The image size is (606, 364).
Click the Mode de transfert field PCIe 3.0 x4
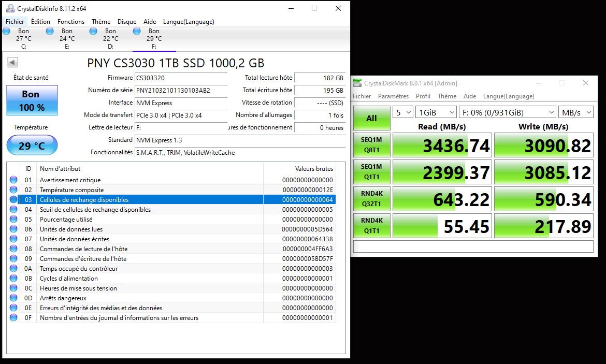pos(181,115)
